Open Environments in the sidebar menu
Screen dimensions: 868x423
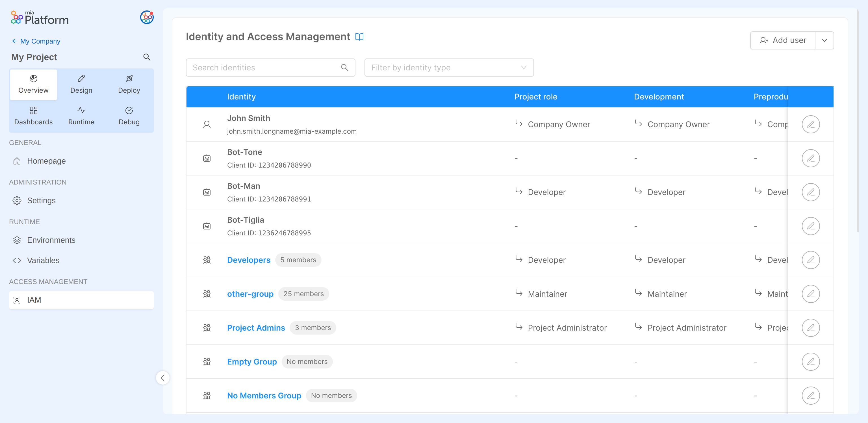[x=51, y=240]
